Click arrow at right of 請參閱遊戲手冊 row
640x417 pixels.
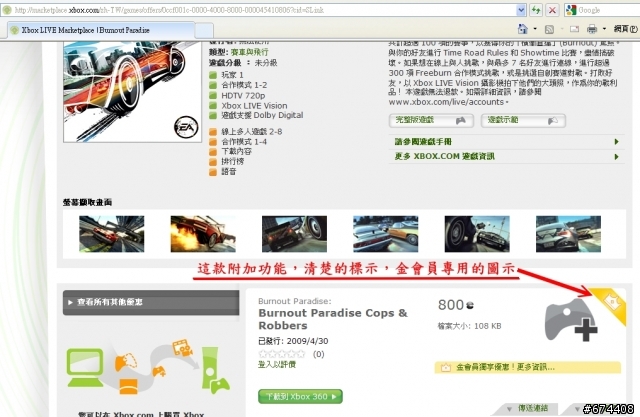[616, 142]
